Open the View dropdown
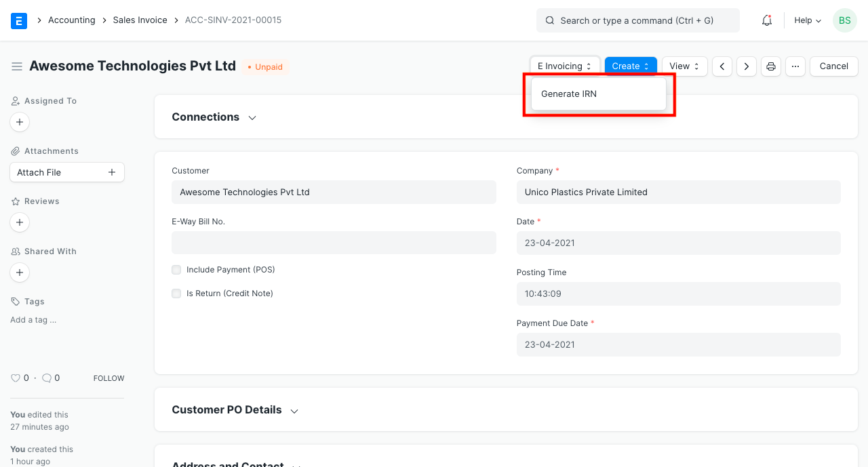The width and height of the screenshot is (868, 467). (x=684, y=66)
